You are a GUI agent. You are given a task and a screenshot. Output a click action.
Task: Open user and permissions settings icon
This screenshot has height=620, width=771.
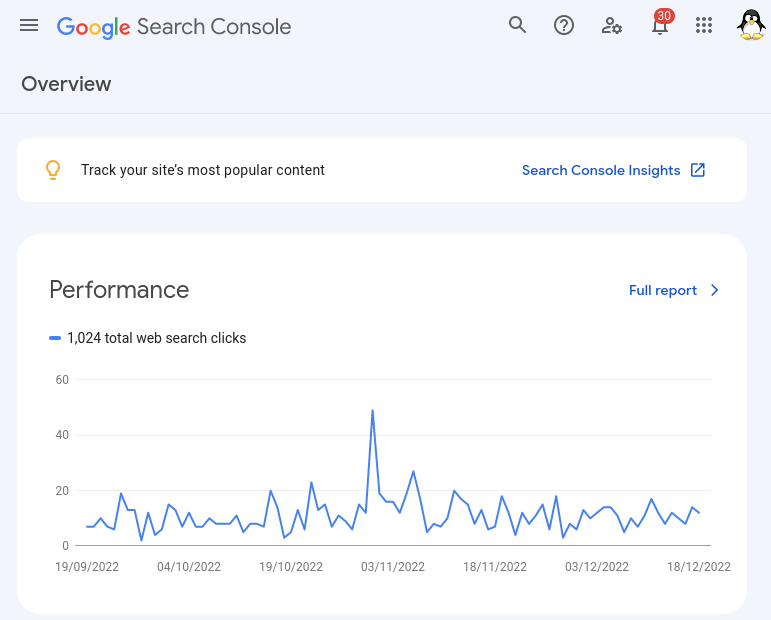pos(611,25)
